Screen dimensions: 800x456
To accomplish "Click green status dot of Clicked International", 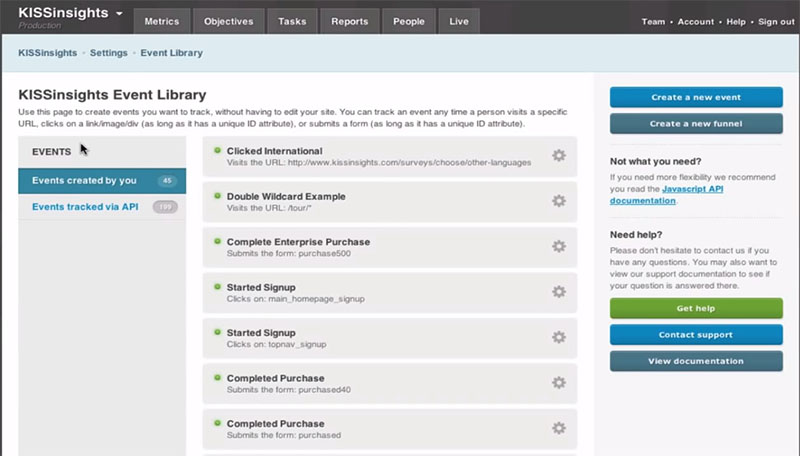I will [216, 151].
